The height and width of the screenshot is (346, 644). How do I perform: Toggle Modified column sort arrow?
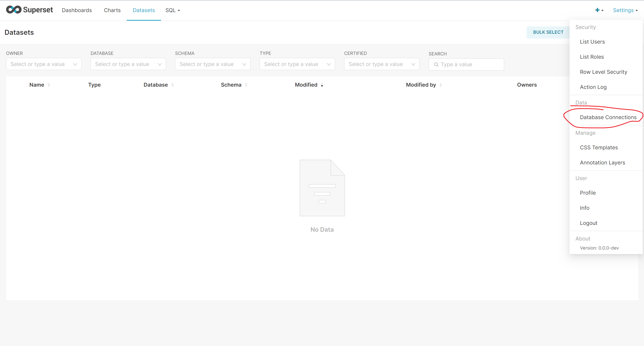point(322,85)
